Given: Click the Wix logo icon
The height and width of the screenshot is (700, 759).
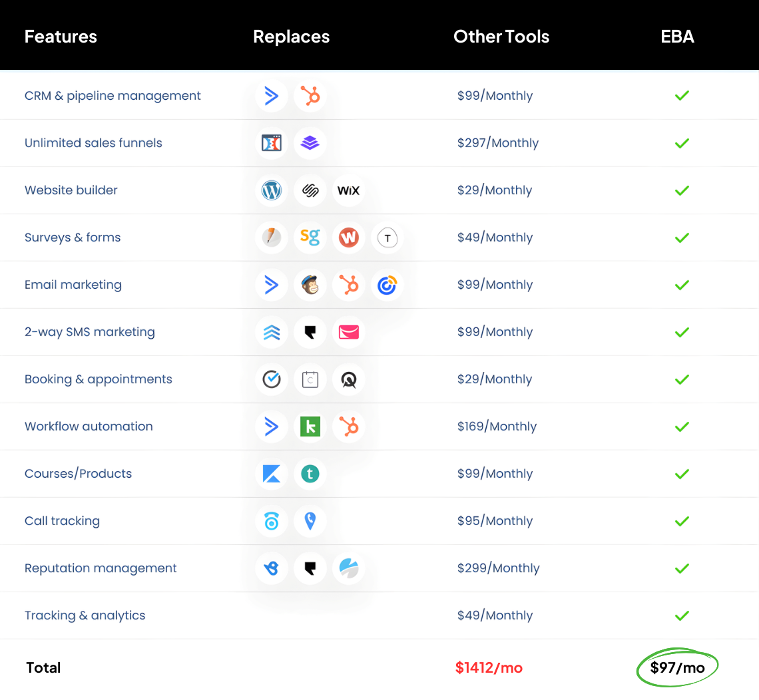Looking at the screenshot, I should tap(348, 190).
